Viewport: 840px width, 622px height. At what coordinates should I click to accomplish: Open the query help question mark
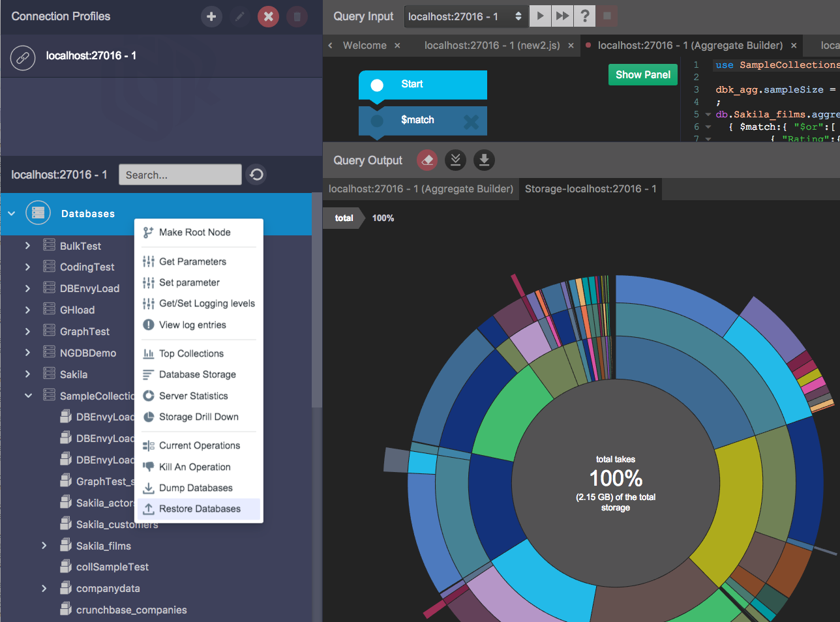pyautogui.click(x=585, y=16)
